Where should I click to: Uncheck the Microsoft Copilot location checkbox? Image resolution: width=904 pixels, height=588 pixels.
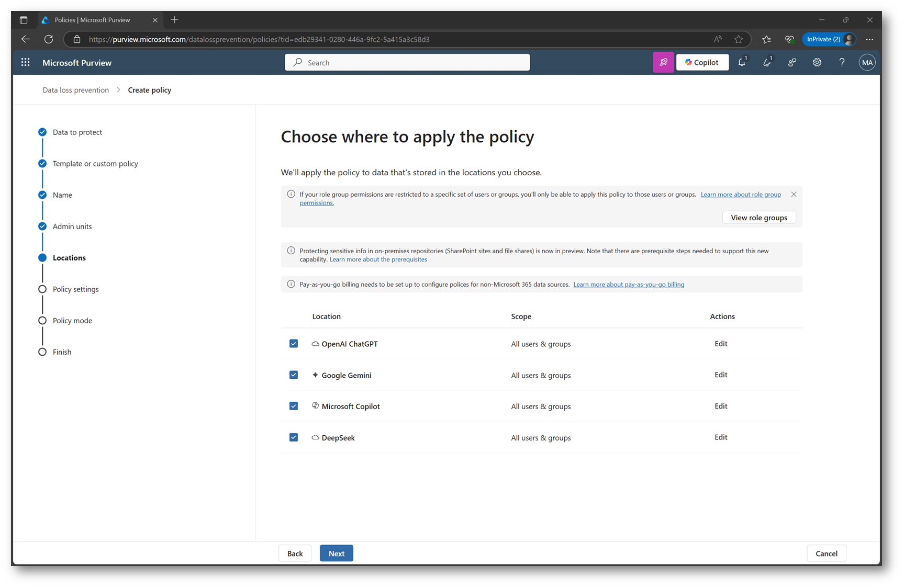(x=294, y=406)
